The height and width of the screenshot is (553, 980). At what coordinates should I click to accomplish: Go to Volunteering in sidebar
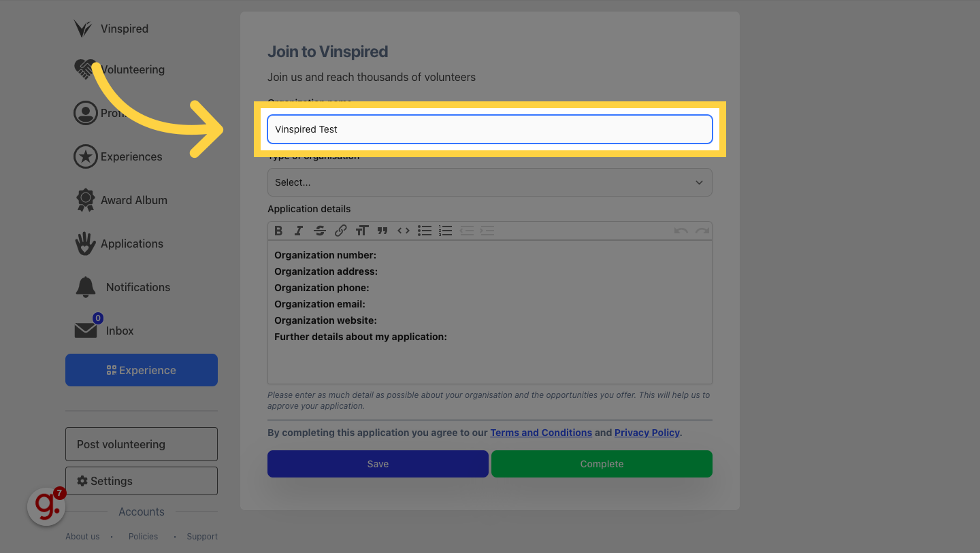[133, 69]
